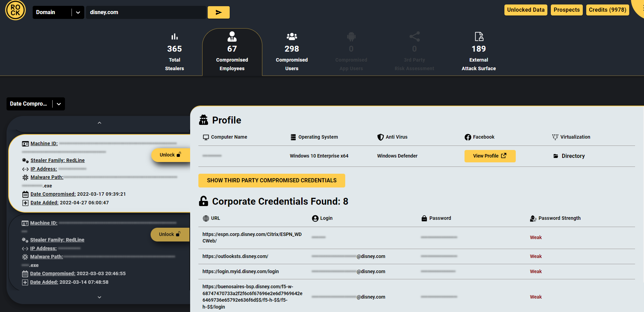
Task: Click the Password lock icon
Action: (424, 218)
